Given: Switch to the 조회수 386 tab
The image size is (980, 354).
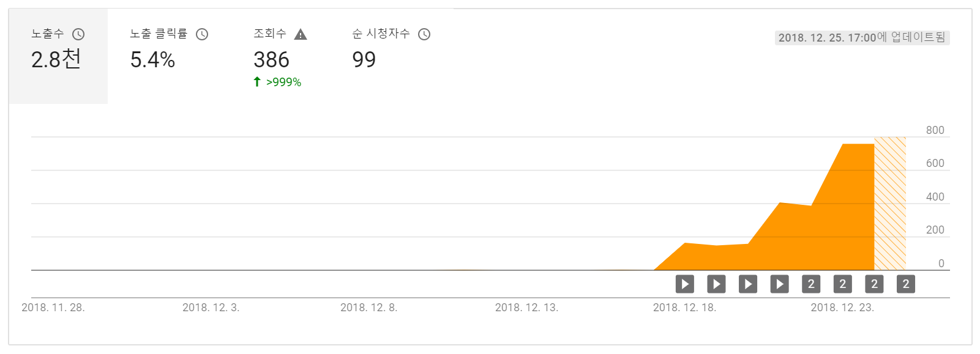Looking at the screenshot, I should click(280, 56).
